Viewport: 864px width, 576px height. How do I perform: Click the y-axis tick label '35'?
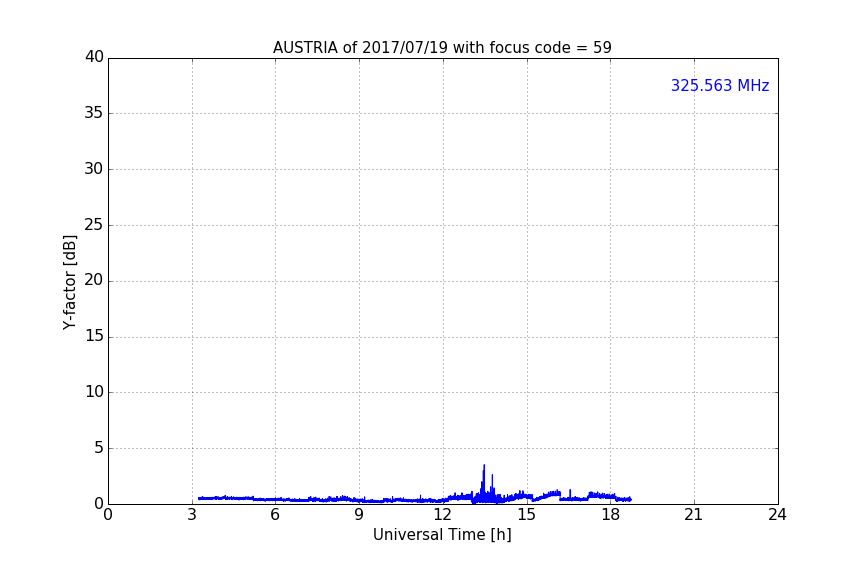point(94,113)
